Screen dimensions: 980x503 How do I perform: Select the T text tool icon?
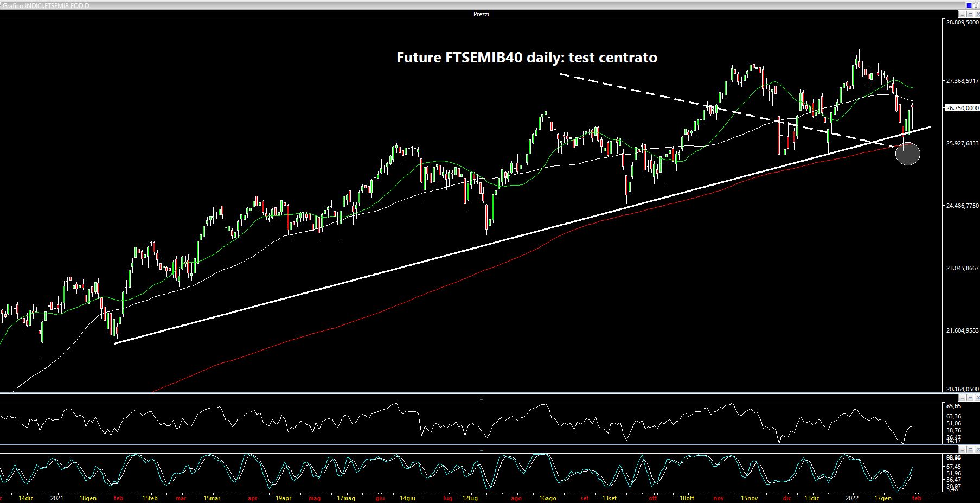(976, 5)
